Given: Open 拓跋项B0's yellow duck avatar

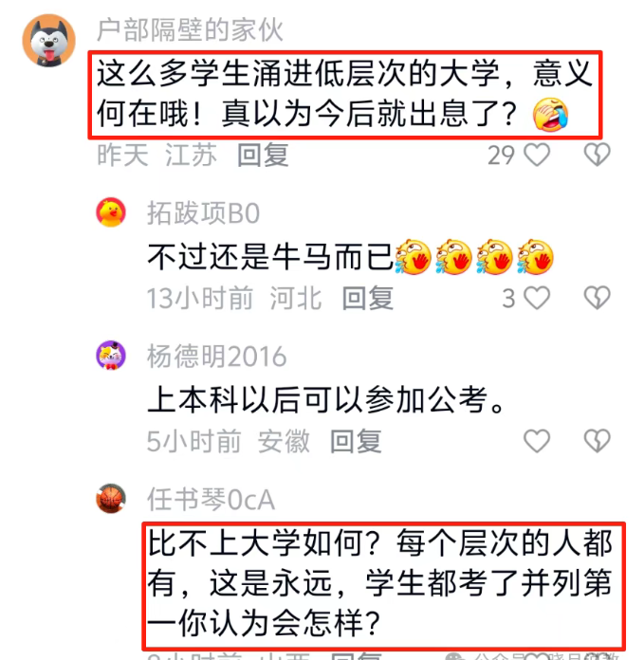Looking at the screenshot, I should 111,212.
